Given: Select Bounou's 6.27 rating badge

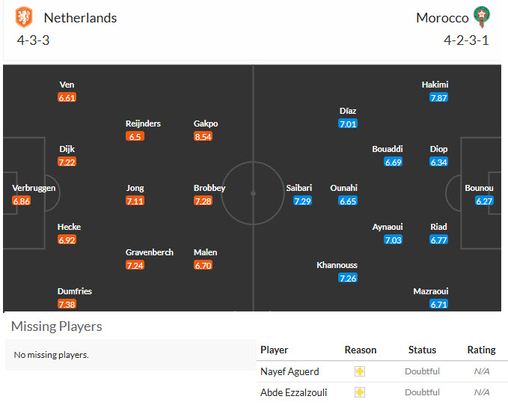Looking at the screenshot, I should coord(484,201).
